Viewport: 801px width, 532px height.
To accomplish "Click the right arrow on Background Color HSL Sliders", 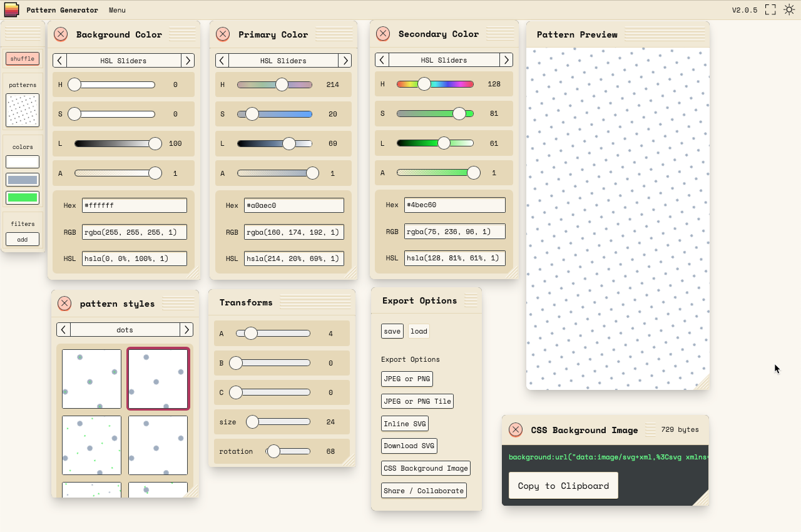I will (x=188, y=60).
